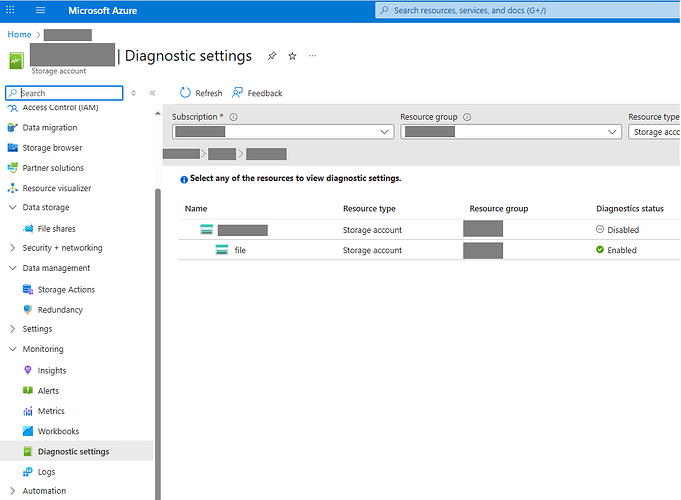This screenshot has width=681, height=500.
Task: Select the file storage resource row
Action: click(240, 250)
